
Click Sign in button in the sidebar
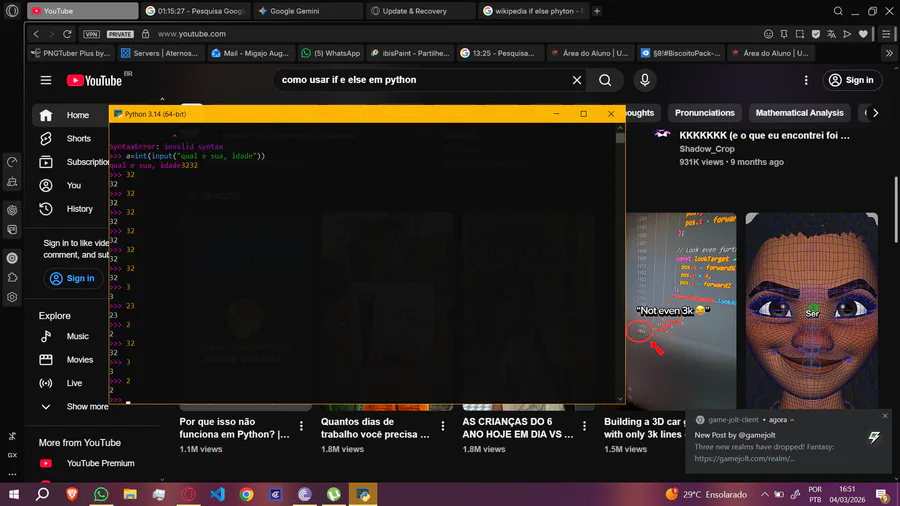click(73, 278)
